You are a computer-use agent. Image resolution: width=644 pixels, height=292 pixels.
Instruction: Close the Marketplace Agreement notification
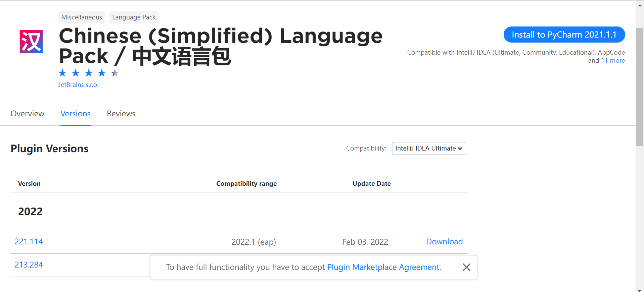coord(466,267)
